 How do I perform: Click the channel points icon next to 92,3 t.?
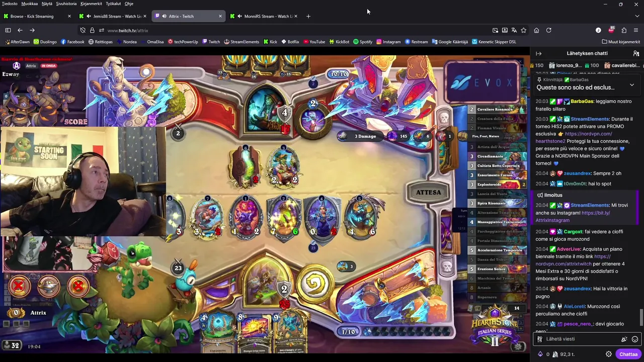tap(555, 354)
